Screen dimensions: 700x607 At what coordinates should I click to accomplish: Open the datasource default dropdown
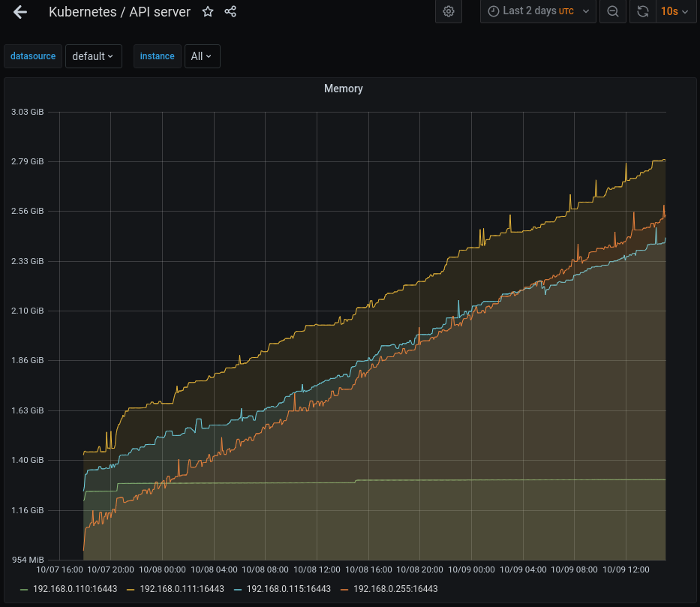pyautogui.click(x=93, y=56)
